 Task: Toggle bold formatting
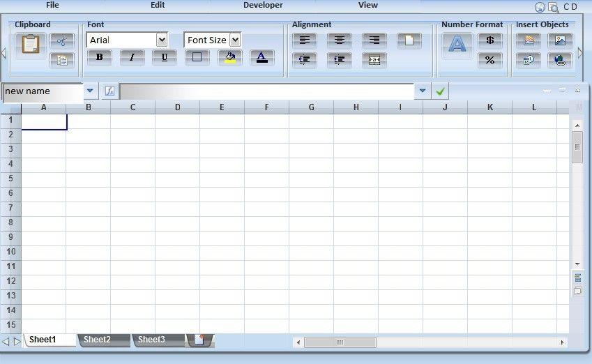click(100, 58)
